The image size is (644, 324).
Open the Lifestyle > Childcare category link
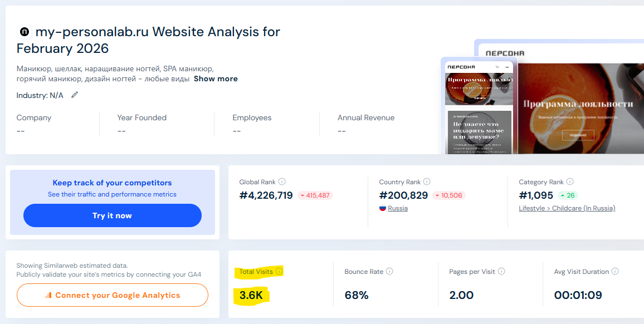coord(567,208)
